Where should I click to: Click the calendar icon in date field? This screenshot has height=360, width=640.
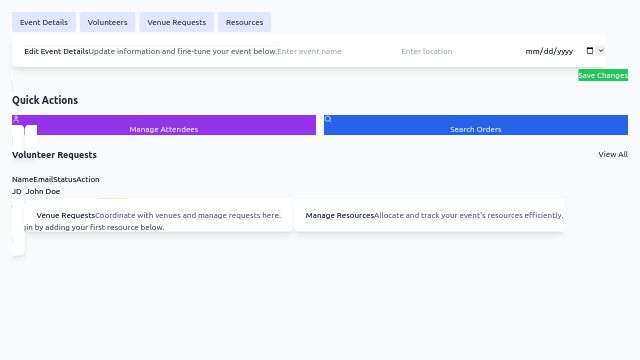590,51
